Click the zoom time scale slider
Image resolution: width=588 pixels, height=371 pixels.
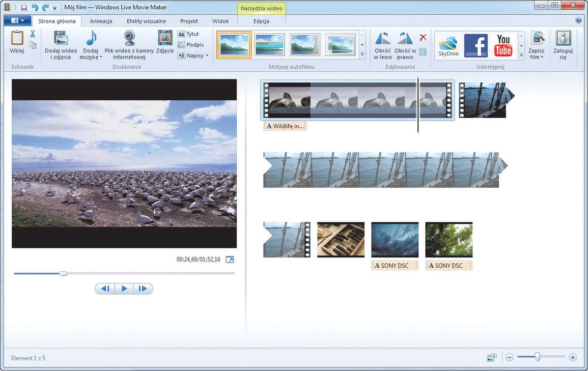coord(538,357)
